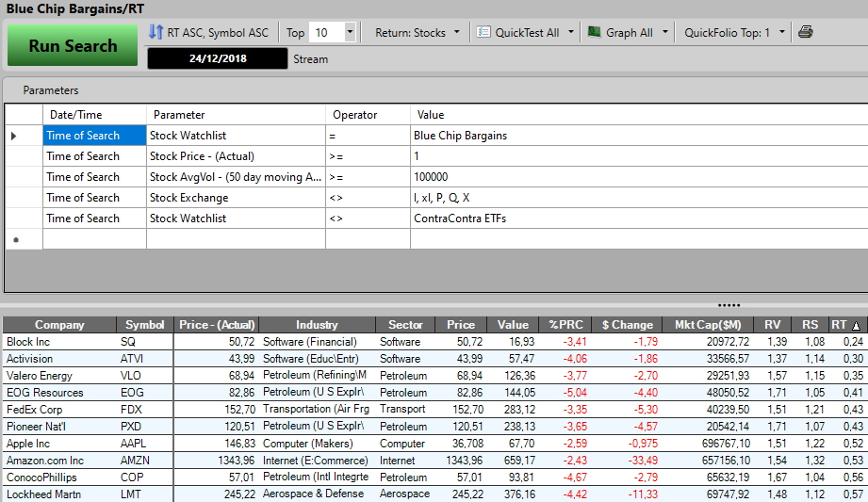Sort results by Mkt Cap($M) column header

click(708, 325)
